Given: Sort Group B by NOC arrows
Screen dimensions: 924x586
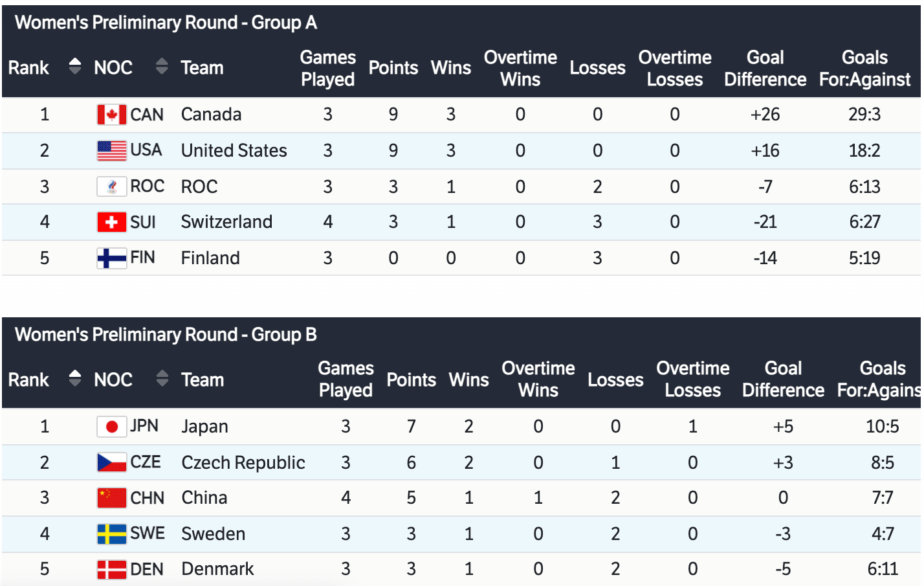Looking at the screenshot, I should (x=162, y=378).
